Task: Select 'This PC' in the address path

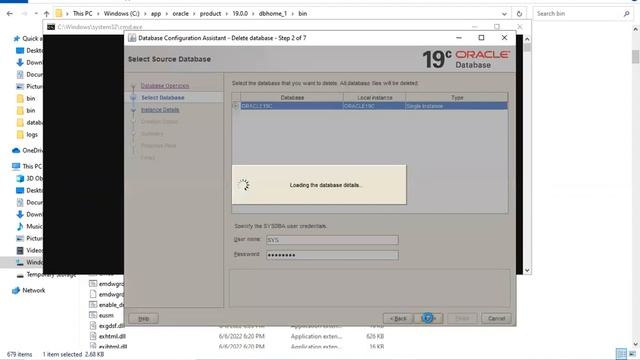Action: [82, 13]
